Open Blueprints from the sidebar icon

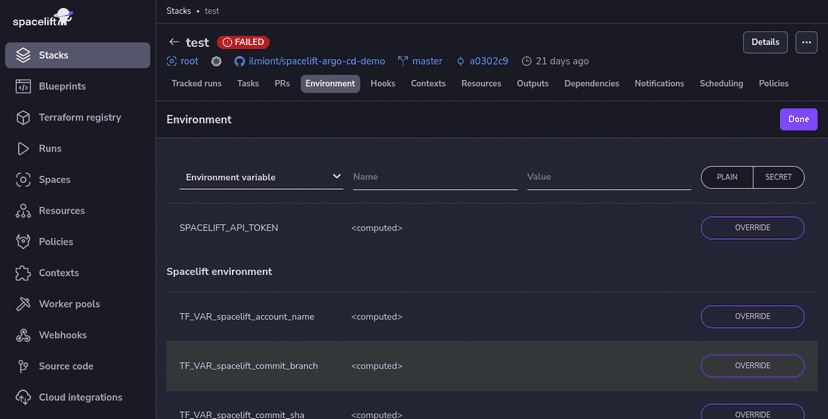[23, 86]
